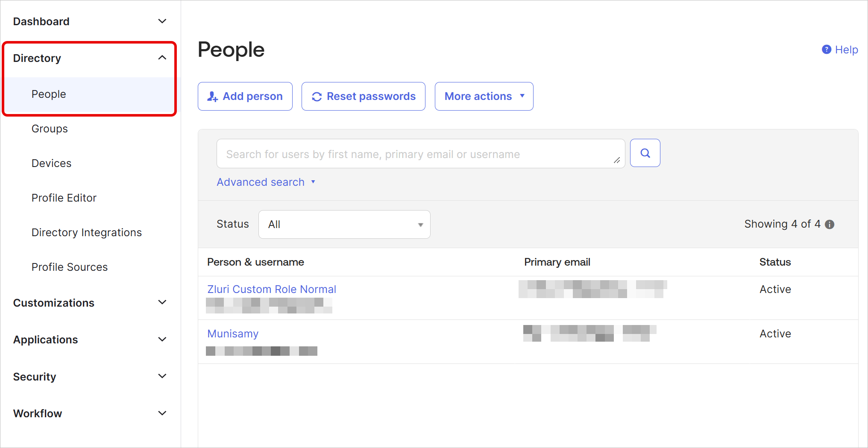
Task: Expand the Security section chevron
Action: tap(162, 376)
